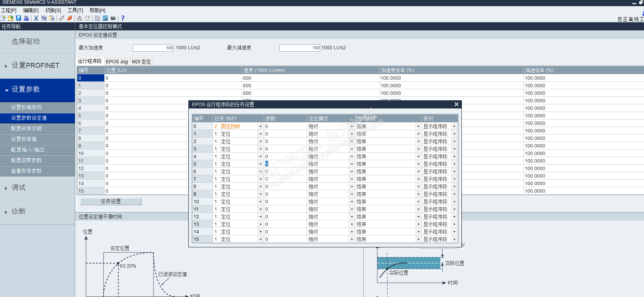Viewport: 644px width, 297px height.
Task: Click the 任务设置 button
Action: click(x=111, y=202)
